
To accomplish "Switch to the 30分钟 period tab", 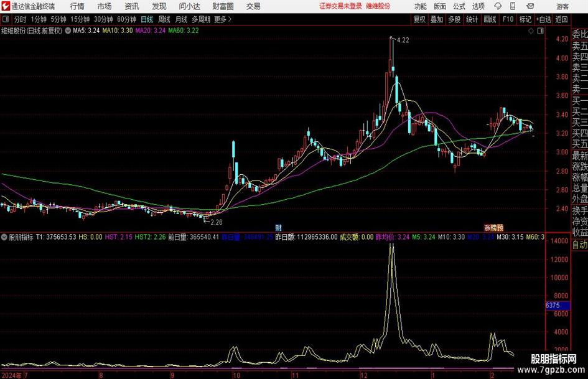I will (x=103, y=19).
